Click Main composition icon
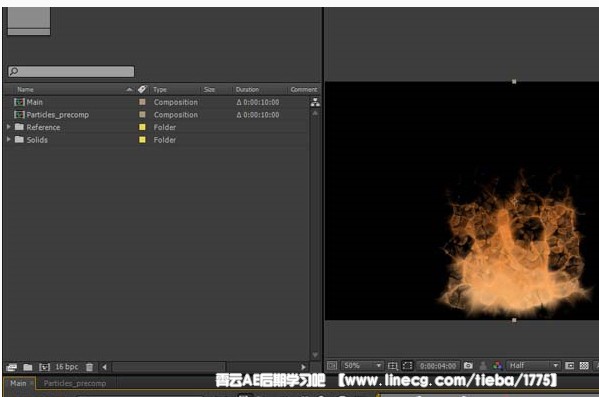Screen dimensions: 599x397 [x=19, y=102]
